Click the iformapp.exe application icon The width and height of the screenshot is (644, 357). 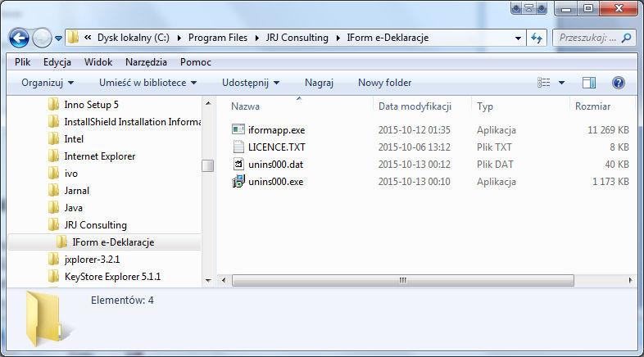(x=238, y=129)
